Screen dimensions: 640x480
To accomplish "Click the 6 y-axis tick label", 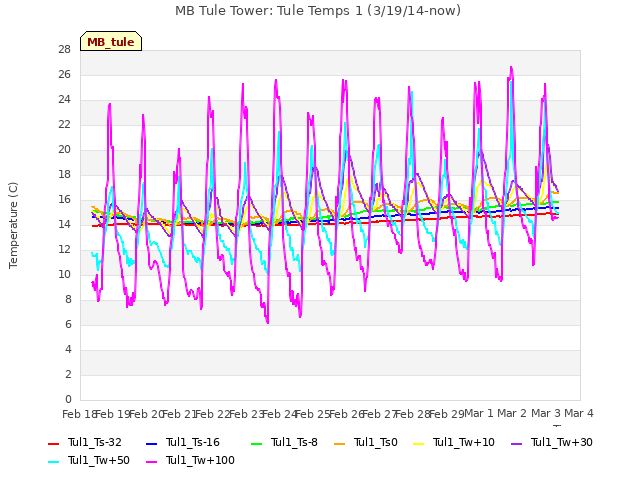I will click(68, 324).
